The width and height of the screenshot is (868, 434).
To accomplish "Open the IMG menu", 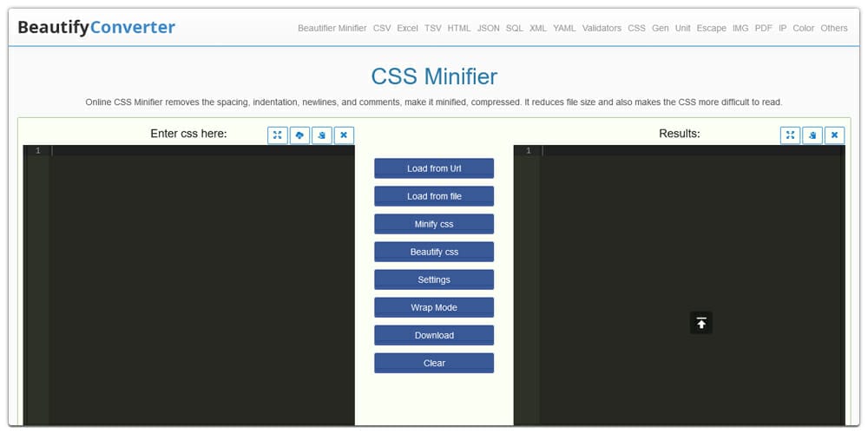I will pos(740,29).
